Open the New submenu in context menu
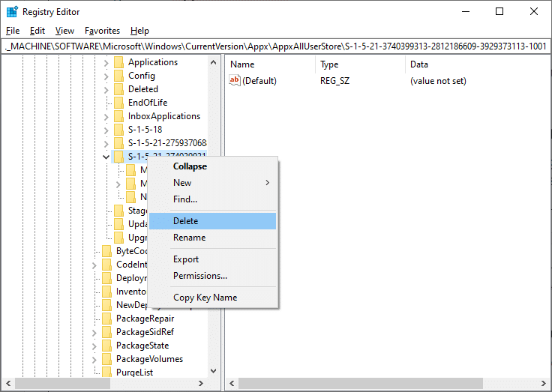Image resolution: width=552 pixels, height=392 pixels. coord(213,183)
